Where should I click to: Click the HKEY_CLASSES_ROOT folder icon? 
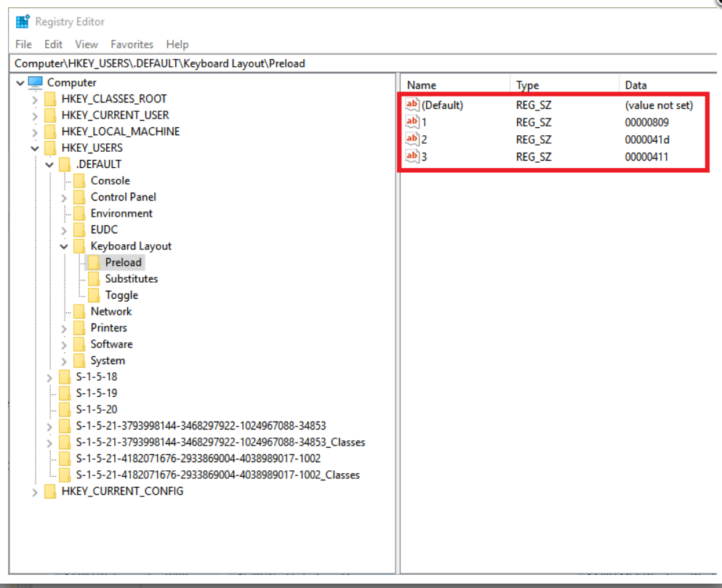point(50,99)
